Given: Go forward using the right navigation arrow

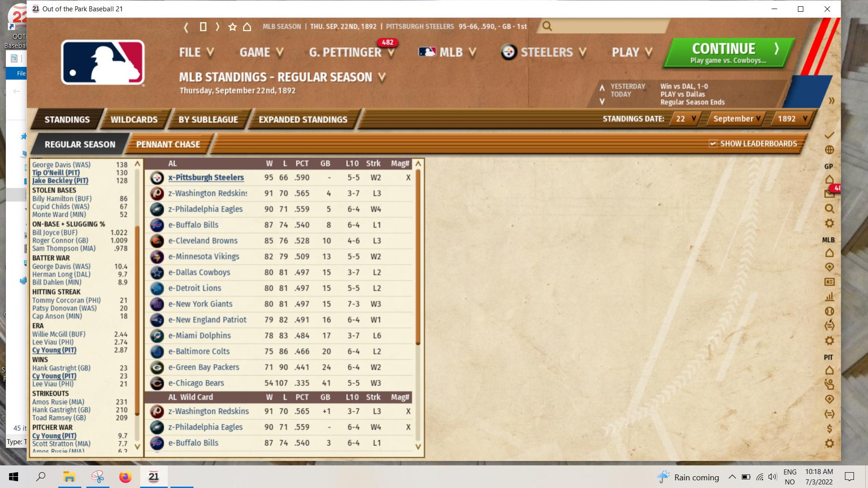Looking at the screenshot, I should (218, 27).
